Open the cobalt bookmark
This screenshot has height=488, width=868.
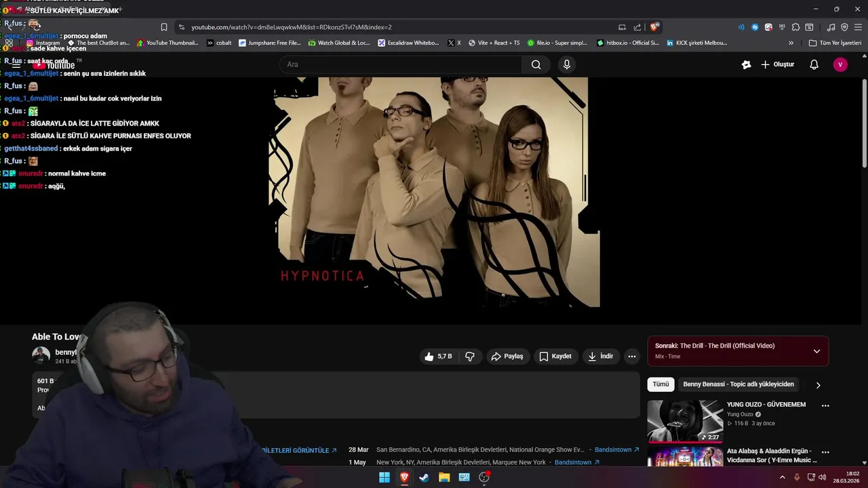218,43
